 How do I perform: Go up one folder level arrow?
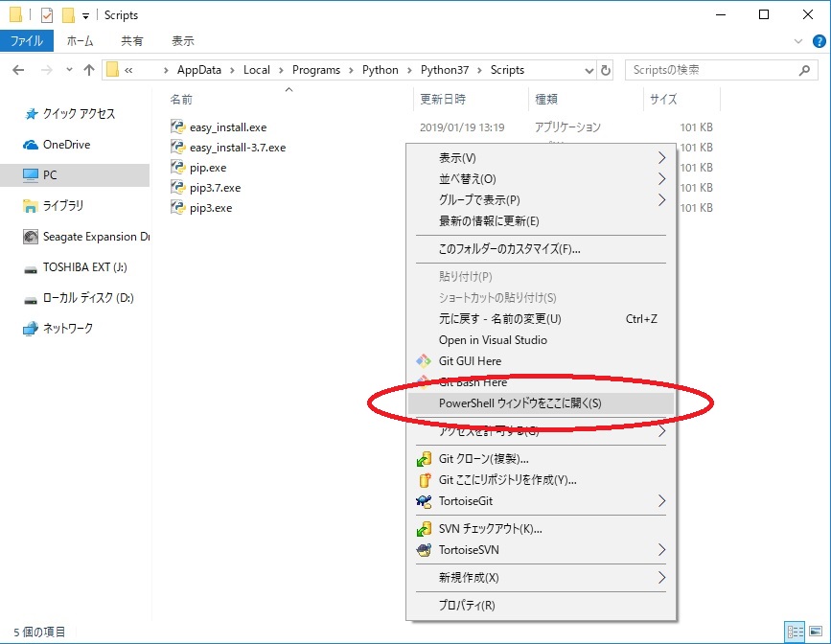coord(89,70)
